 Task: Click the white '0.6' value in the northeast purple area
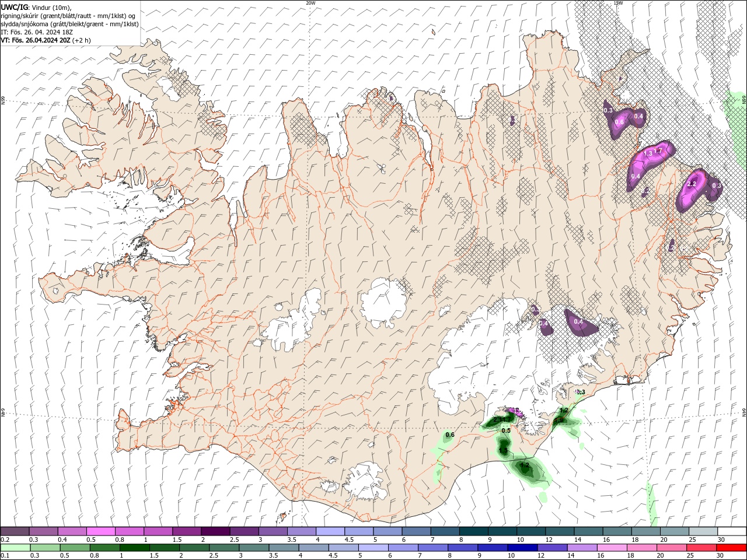click(619, 121)
